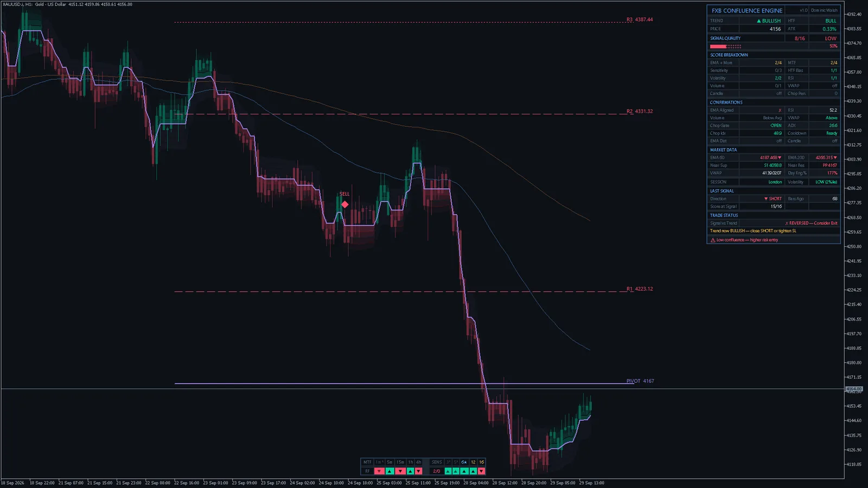Viewport: 868px width, 488px height.
Task: Click the R3 4387.44 resistance label
Action: (x=640, y=20)
